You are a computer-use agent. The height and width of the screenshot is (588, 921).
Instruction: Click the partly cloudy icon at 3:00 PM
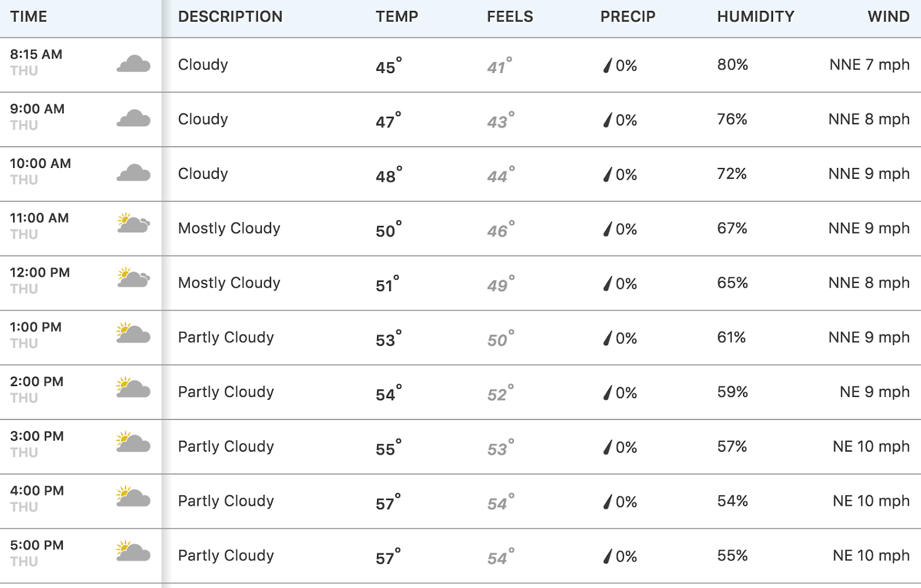pos(134,442)
